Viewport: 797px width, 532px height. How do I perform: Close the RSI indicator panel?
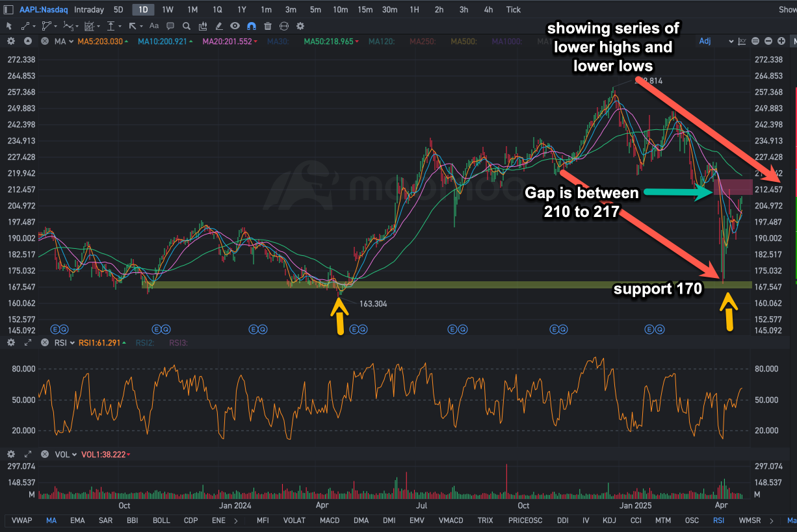point(45,342)
